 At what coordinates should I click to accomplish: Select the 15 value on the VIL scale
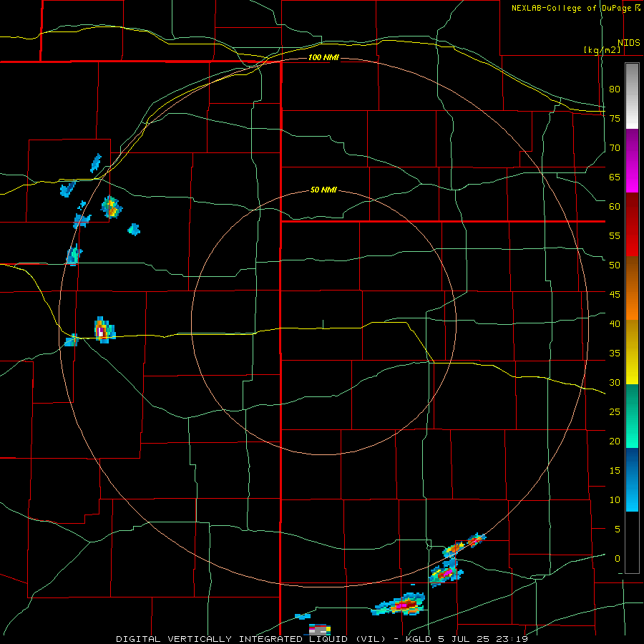pyautogui.click(x=615, y=471)
